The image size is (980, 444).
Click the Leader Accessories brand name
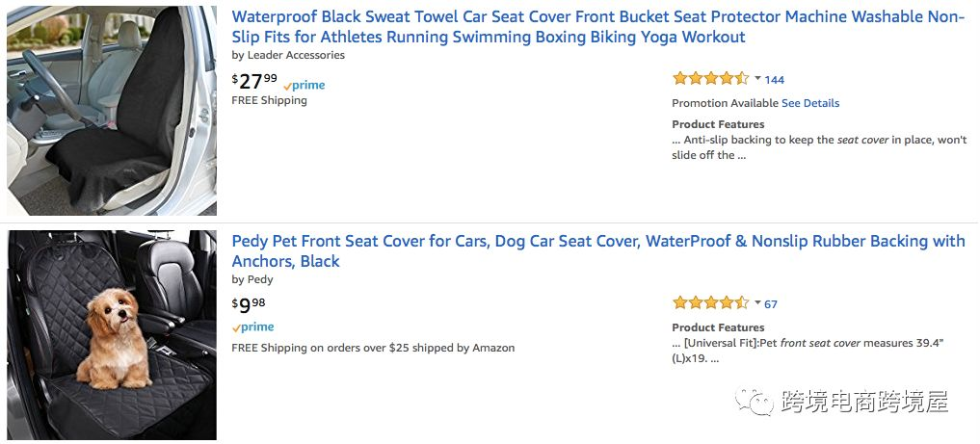pos(296,55)
